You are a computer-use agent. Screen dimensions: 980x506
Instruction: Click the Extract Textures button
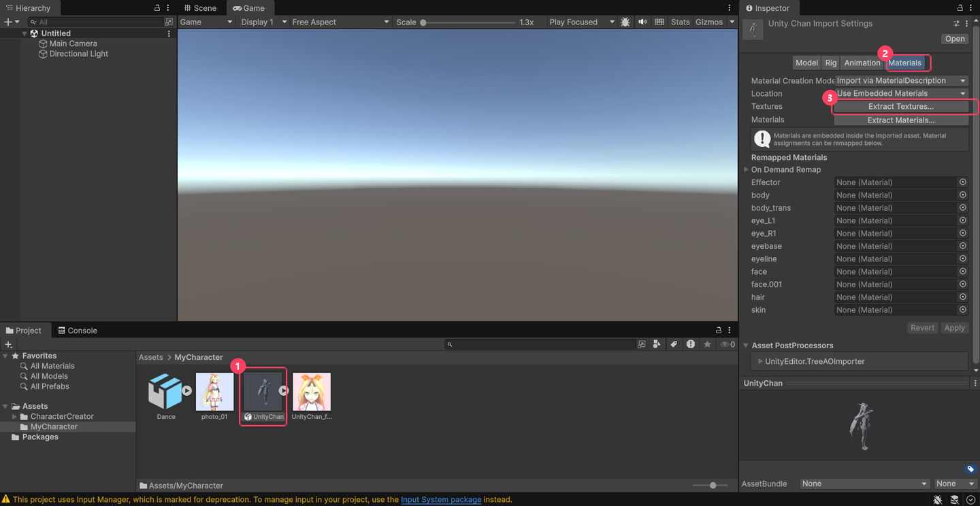click(x=901, y=107)
